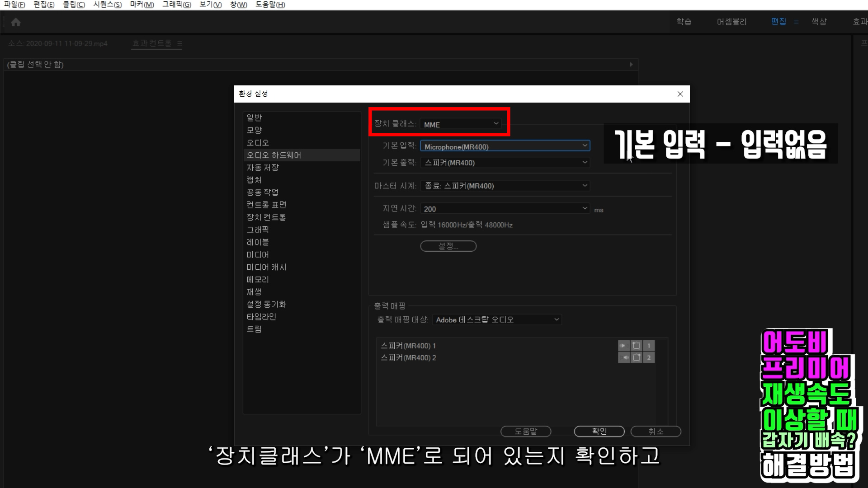Switch to 색상 workspace tab
Image resolution: width=868 pixels, height=488 pixels.
pyautogui.click(x=819, y=22)
